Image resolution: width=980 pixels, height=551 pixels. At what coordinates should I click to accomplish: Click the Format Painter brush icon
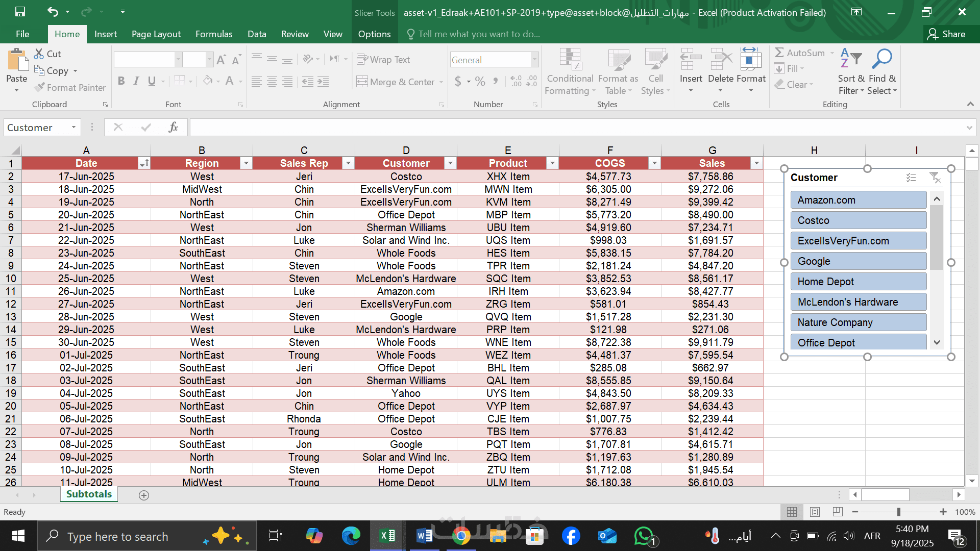point(40,87)
